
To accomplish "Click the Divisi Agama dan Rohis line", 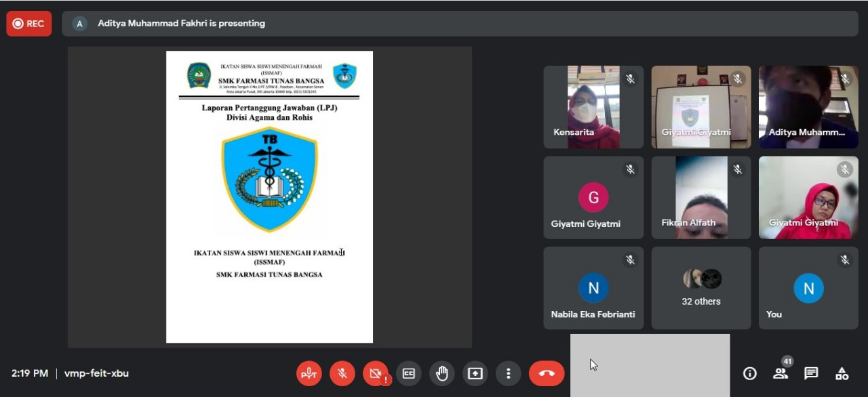I will [269, 118].
